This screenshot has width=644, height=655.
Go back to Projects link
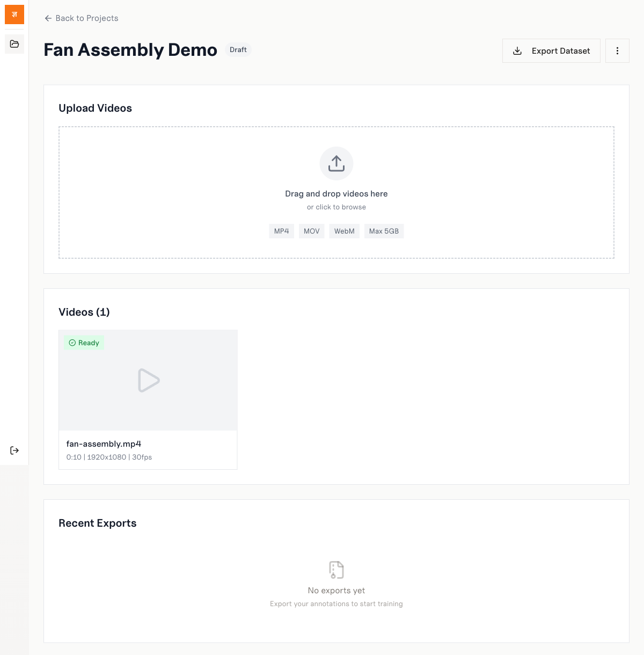[x=86, y=18]
